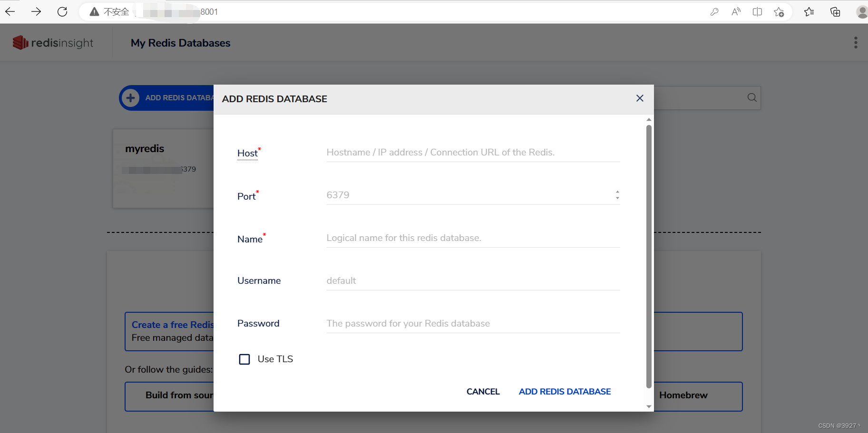The width and height of the screenshot is (868, 433).
Task: Click the search magnifier icon
Action: [751, 97]
